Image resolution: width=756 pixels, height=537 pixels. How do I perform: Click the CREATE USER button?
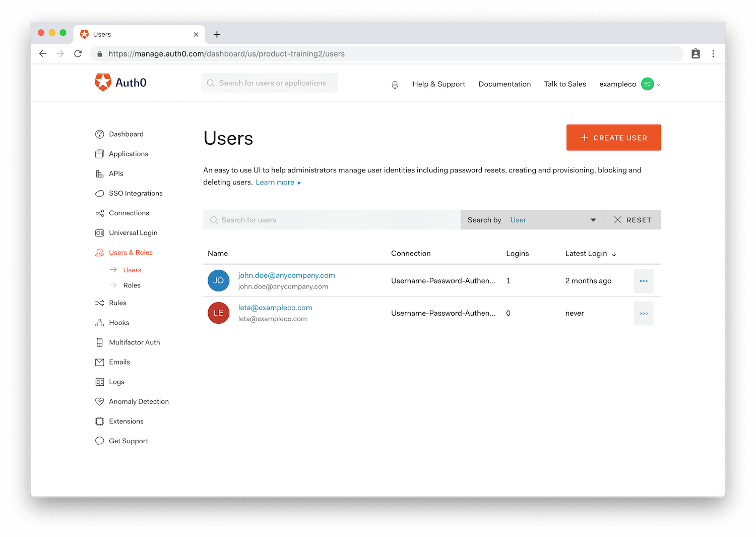613,138
